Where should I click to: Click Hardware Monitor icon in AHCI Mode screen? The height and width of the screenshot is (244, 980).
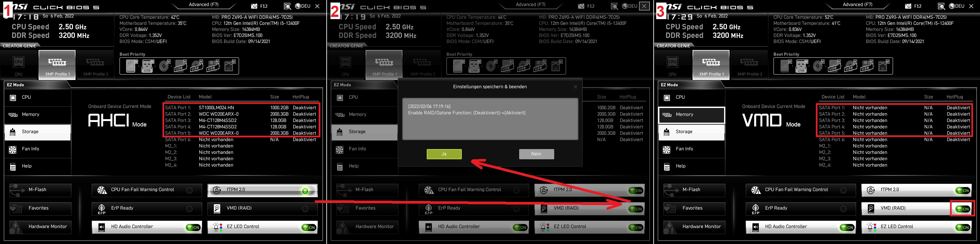click(16, 227)
